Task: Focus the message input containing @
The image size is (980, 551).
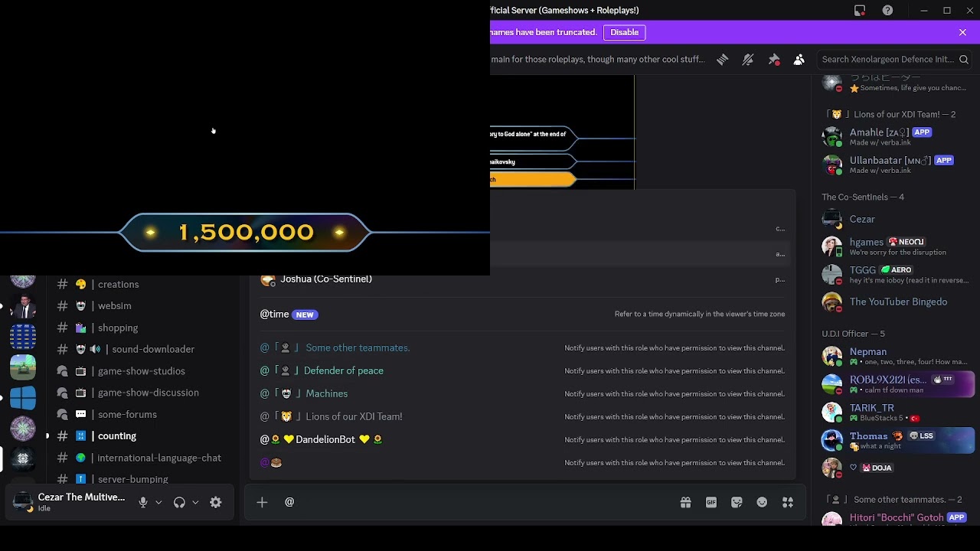Action: pyautogui.click(x=475, y=502)
